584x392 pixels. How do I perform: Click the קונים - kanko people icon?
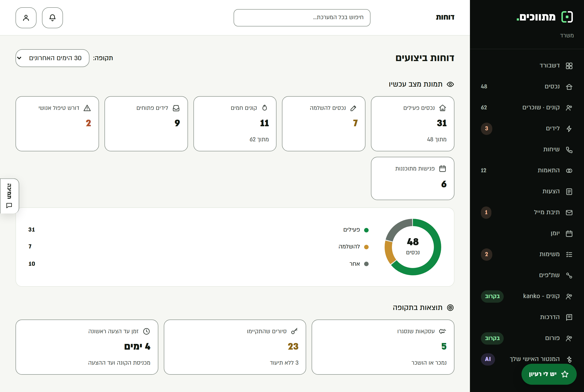pyautogui.click(x=569, y=297)
